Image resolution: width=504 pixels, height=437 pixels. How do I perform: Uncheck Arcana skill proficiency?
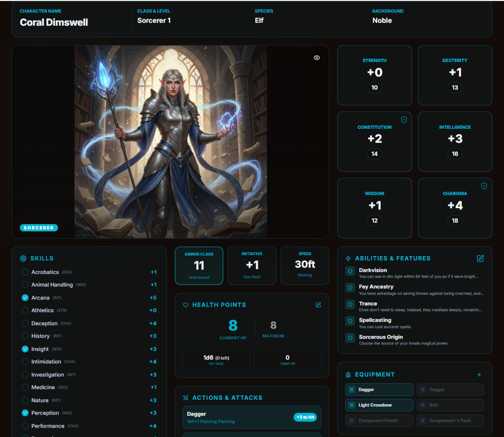click(x=25, y=298)
